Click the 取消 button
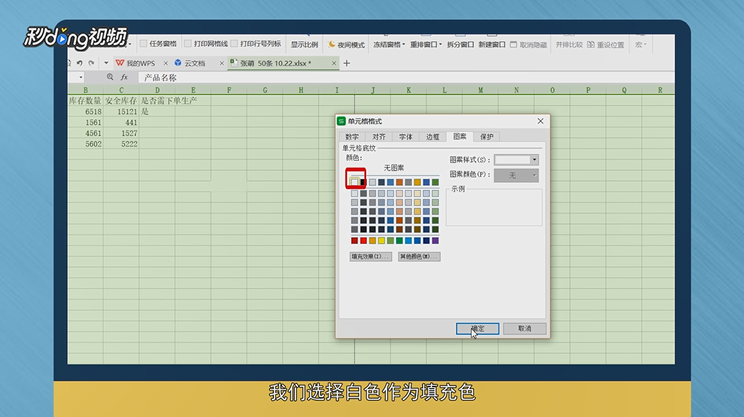This screenshot has width=744, height=417. point(525,329)
